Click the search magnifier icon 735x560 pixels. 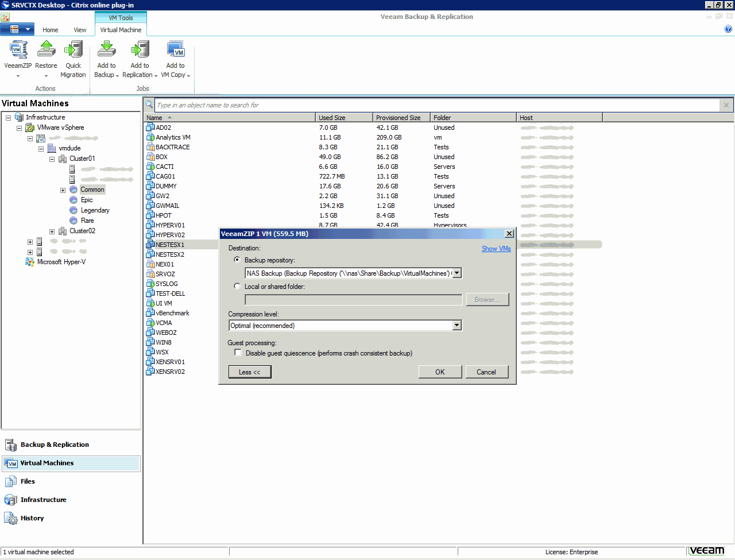[x=149, y=105]
